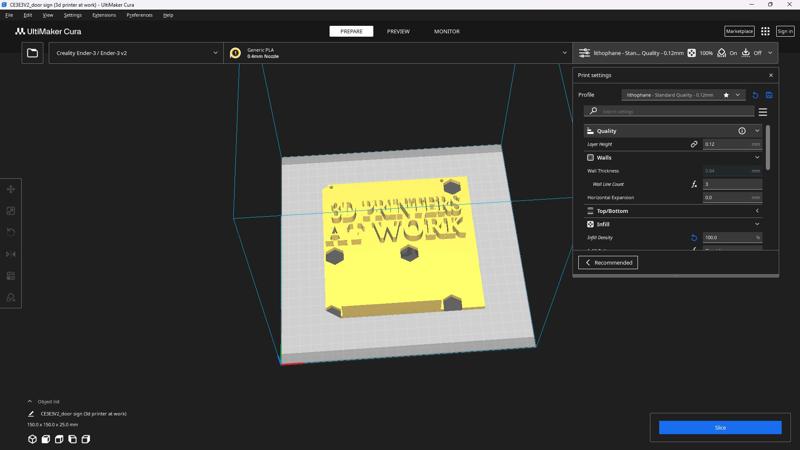Open the File menu
This screenshot has width=800, height=450.
[x=9, y=15]
